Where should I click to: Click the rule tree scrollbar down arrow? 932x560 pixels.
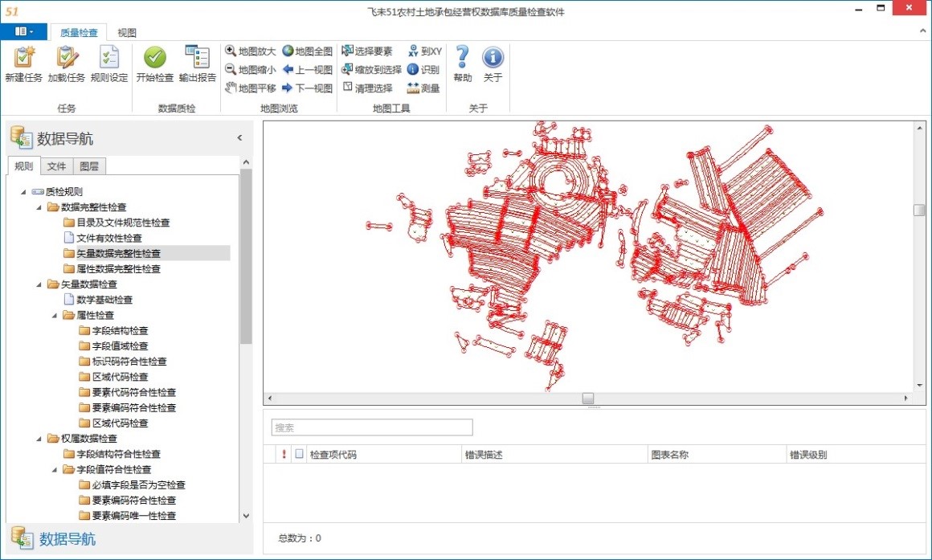tap(246, 516)
